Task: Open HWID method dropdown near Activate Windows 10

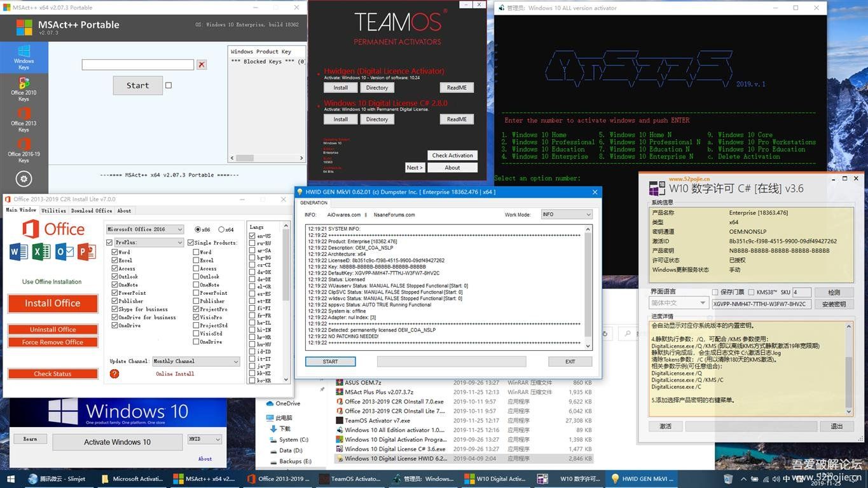Action: tap(205, 439)
